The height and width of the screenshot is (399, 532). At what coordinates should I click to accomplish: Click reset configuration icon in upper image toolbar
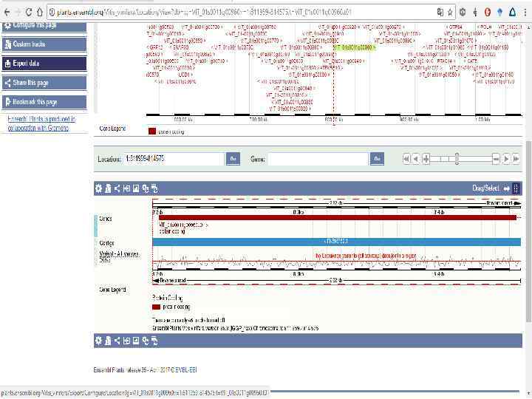click(x=146, y=188)
